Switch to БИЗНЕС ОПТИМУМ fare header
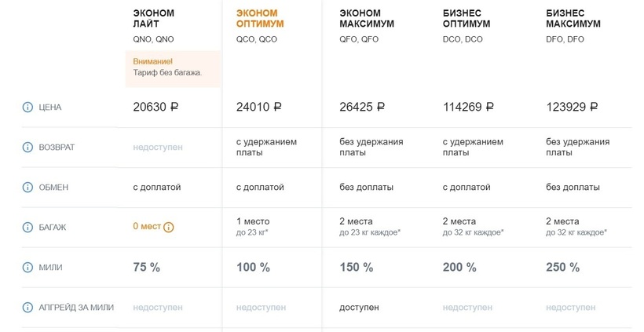Viewport: 644px width, 332px height. 467,19
